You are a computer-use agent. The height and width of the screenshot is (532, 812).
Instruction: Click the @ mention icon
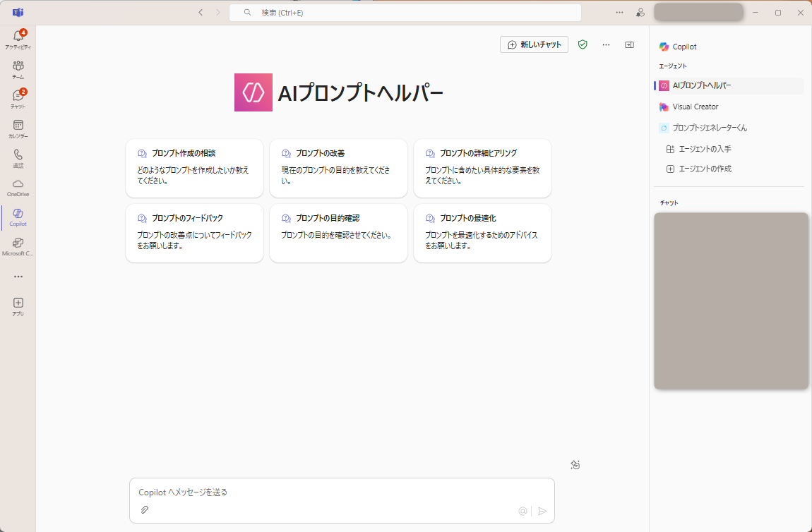[x=523, y=512]
